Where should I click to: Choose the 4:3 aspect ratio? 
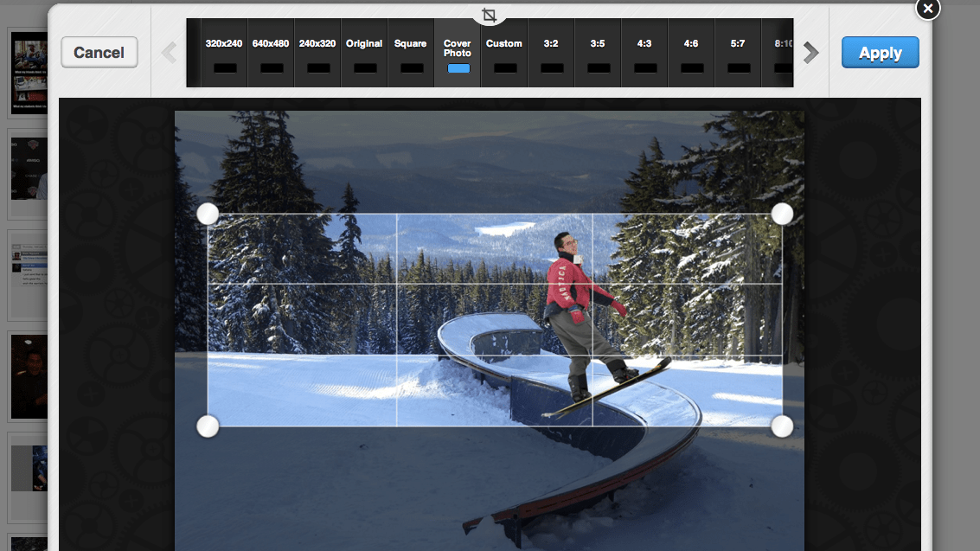pos(644,54)
